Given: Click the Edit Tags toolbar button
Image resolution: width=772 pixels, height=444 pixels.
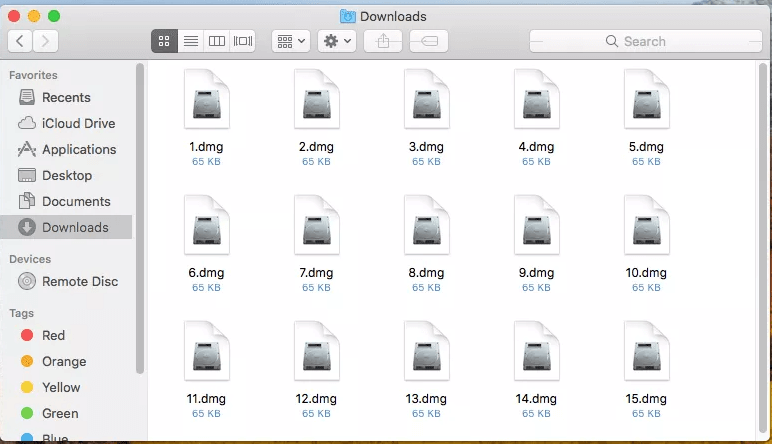Looking at the screenshot, I should pyautogui.click(x=429, y=41).
